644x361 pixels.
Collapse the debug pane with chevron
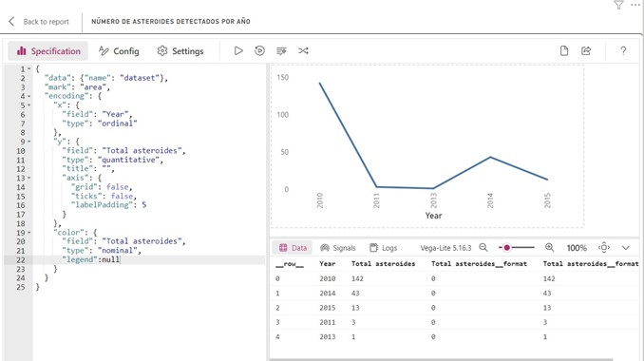[626, 248]
